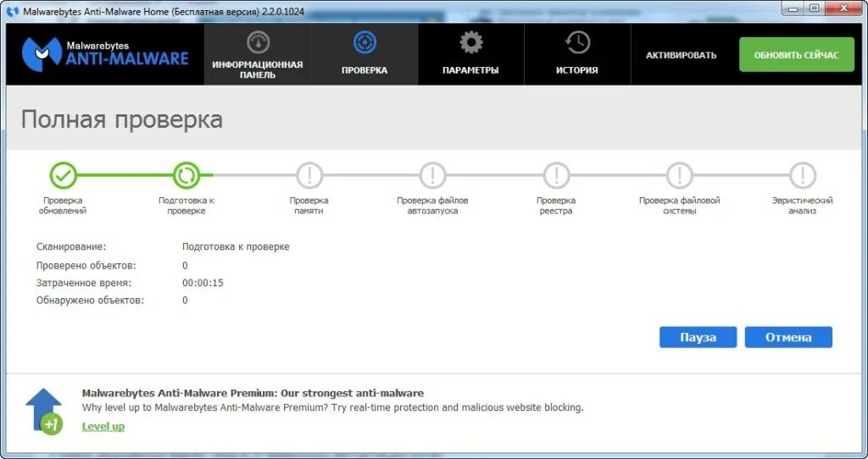The image size is (868, 459).
Task: Pause the scan with Пауза button
Action: pyautogui.click(x=698, y=337)
